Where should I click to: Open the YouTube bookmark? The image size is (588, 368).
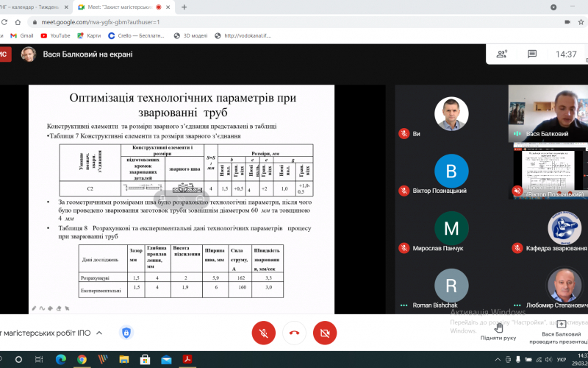click(x=56, y=35)
